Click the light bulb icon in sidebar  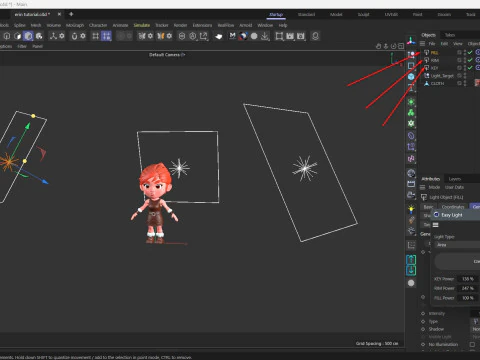pyautogui.click(x=411, y=209)
